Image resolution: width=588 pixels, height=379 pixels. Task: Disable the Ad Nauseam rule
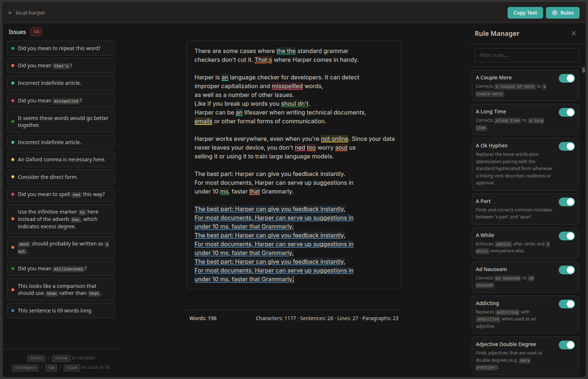pos(567,270)
